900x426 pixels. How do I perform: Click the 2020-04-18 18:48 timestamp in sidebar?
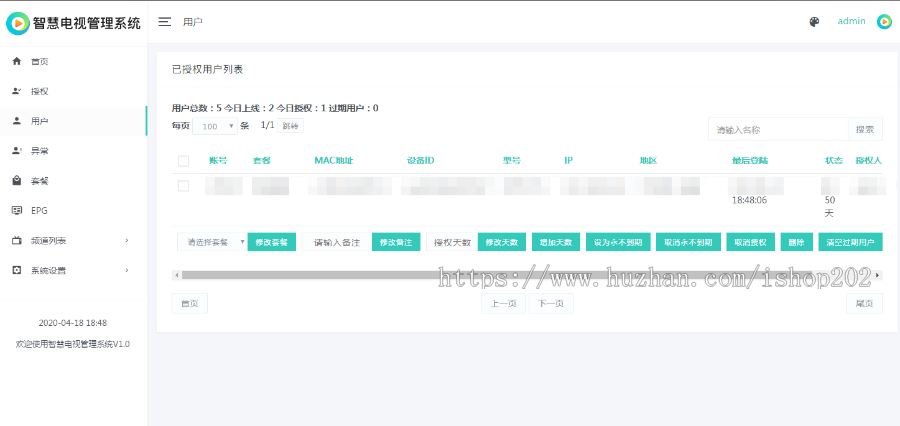tap(73, 323)
